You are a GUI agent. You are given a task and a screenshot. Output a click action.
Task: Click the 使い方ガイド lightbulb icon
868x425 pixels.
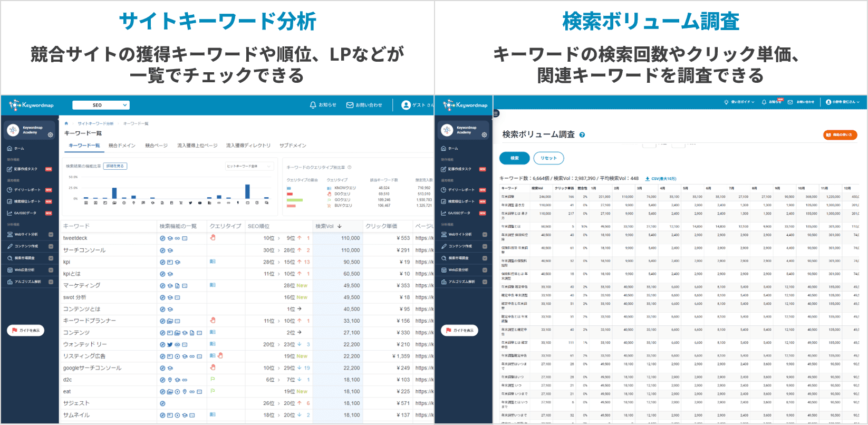726,102
